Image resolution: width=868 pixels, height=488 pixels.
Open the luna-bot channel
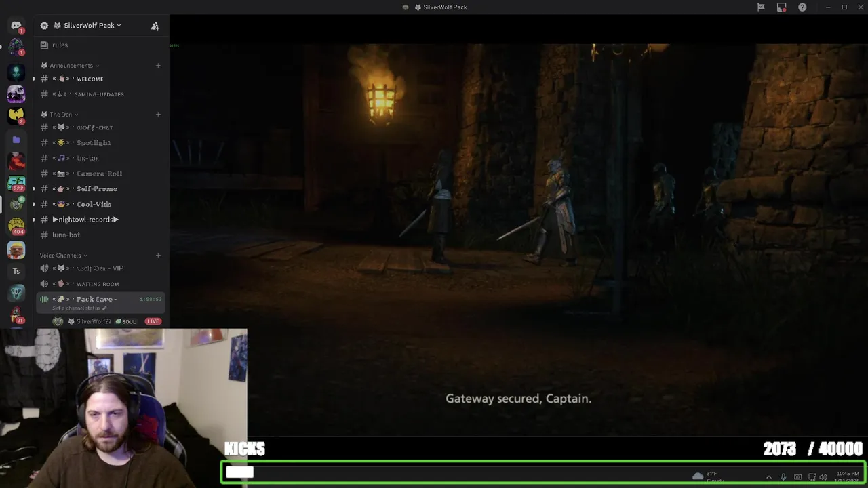[x=102, y=235]
